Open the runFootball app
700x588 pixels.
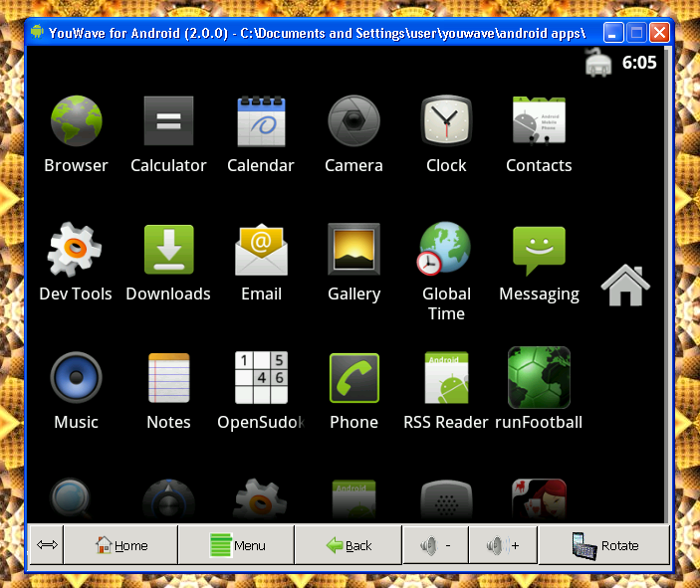click(x=539, y=378)
